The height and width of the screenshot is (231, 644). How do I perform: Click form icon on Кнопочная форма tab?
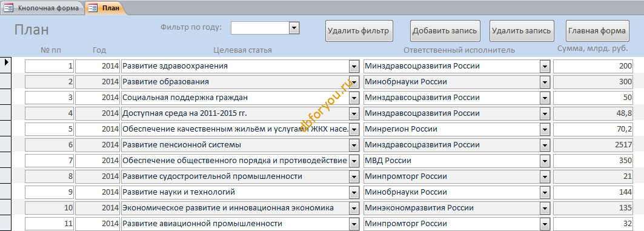pos(8,8)
